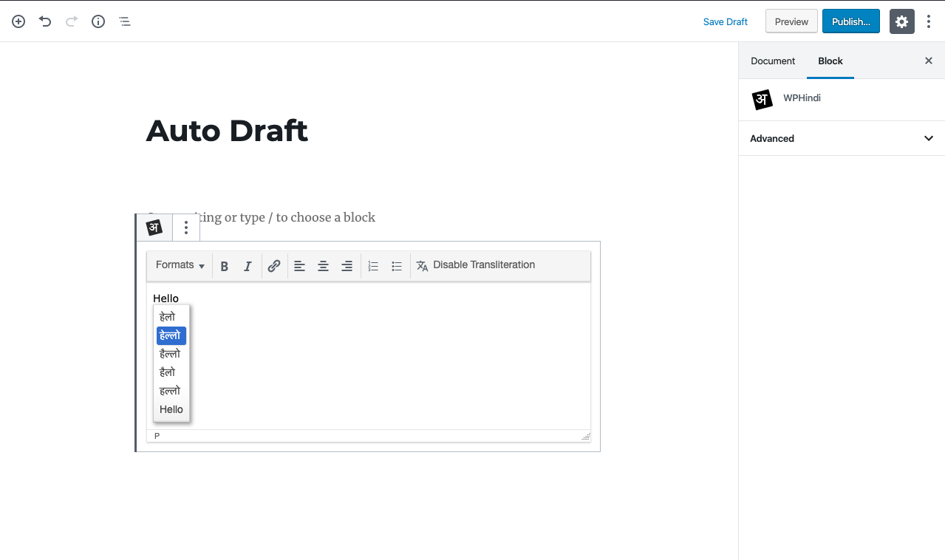Open content structure info icon
The width and height of the screenshot is (945, 560).
(x=98, y=21)
